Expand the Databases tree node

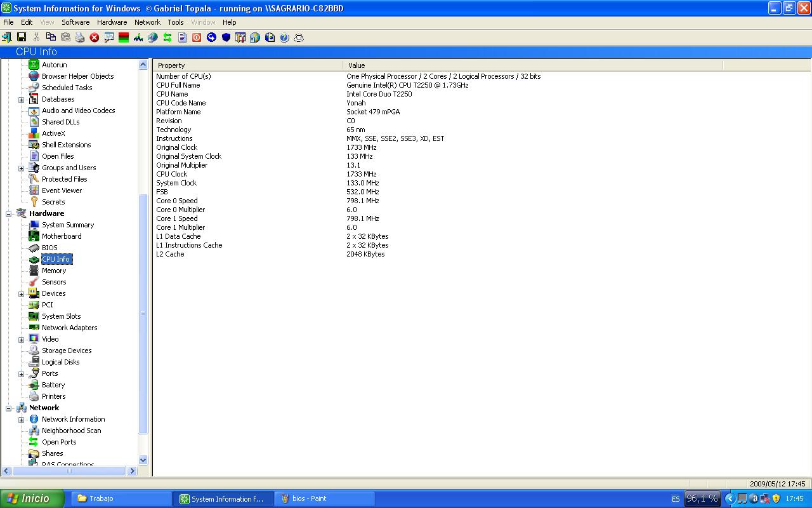(21, 100)
